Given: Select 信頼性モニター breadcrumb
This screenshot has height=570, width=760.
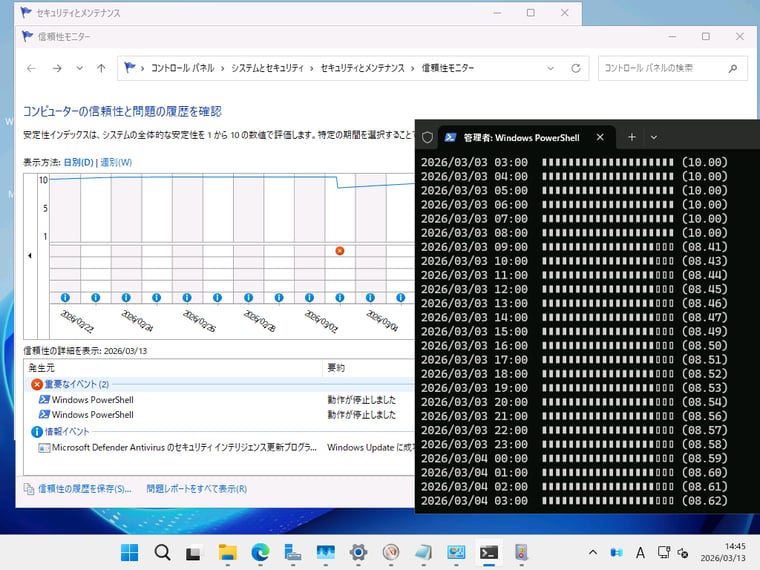Looking at the screenshot, I should (448, 68).
